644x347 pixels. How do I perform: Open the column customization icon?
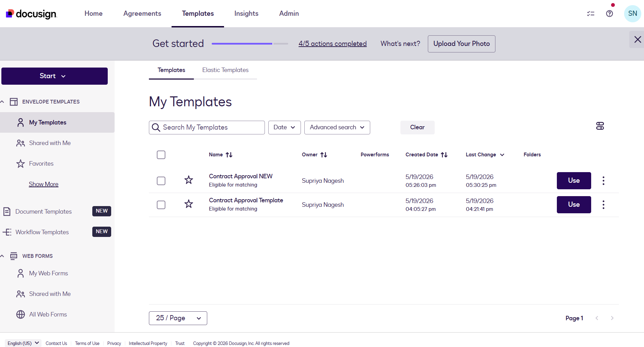point(600,126)
